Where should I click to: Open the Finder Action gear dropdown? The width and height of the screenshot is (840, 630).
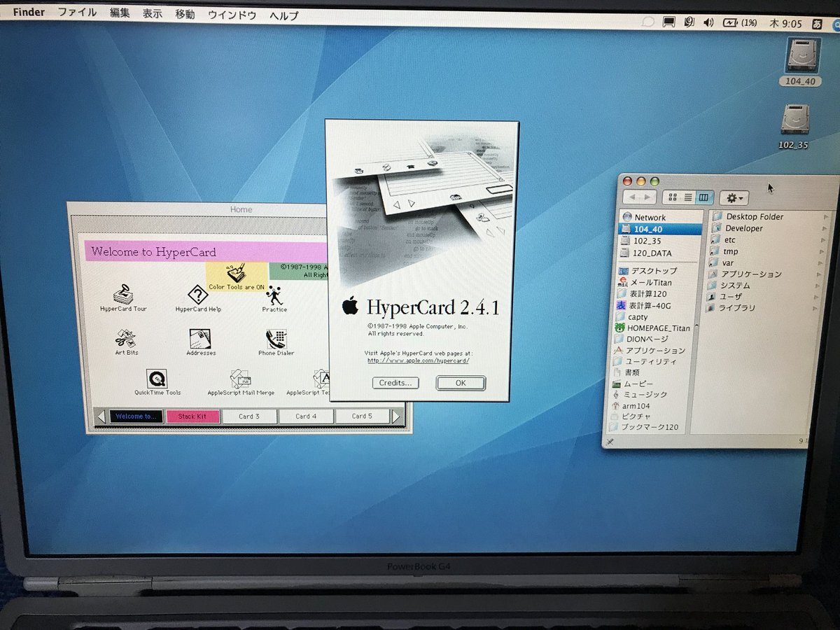(734, 199)
